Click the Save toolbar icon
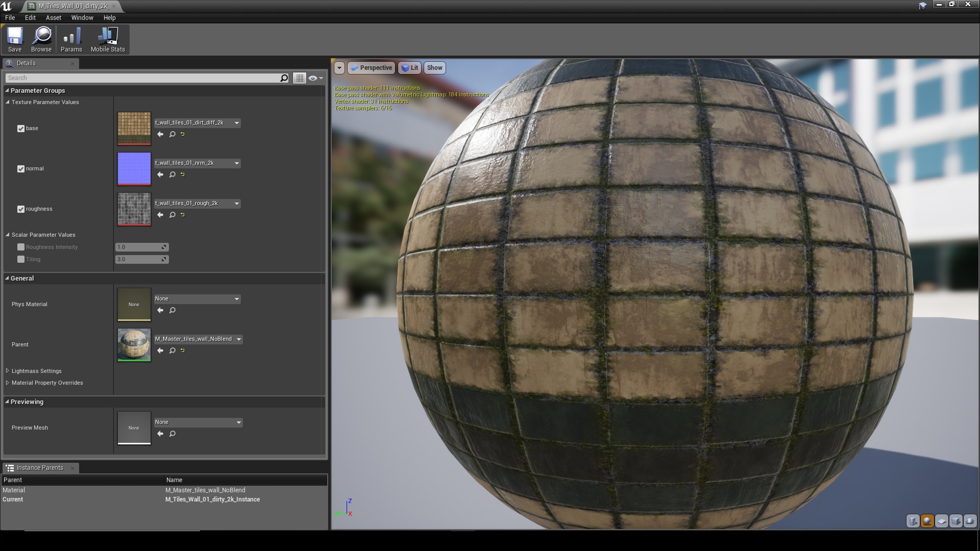 click(15, 39)
